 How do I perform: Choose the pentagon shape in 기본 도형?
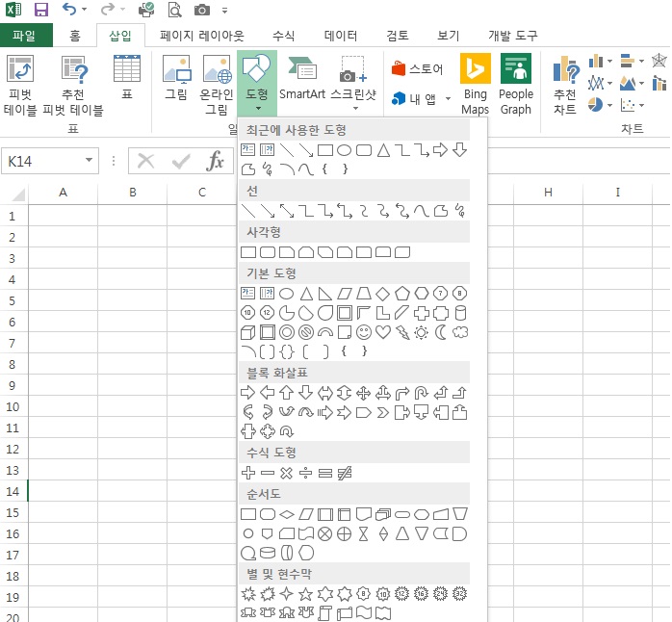tap(402, 294)
